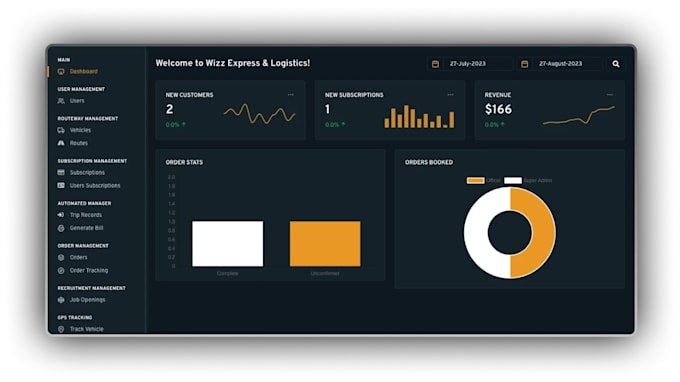Click the white Complete bar in Order Stats
The width and height of the screenshot is (680, 382).
point(227,244)
